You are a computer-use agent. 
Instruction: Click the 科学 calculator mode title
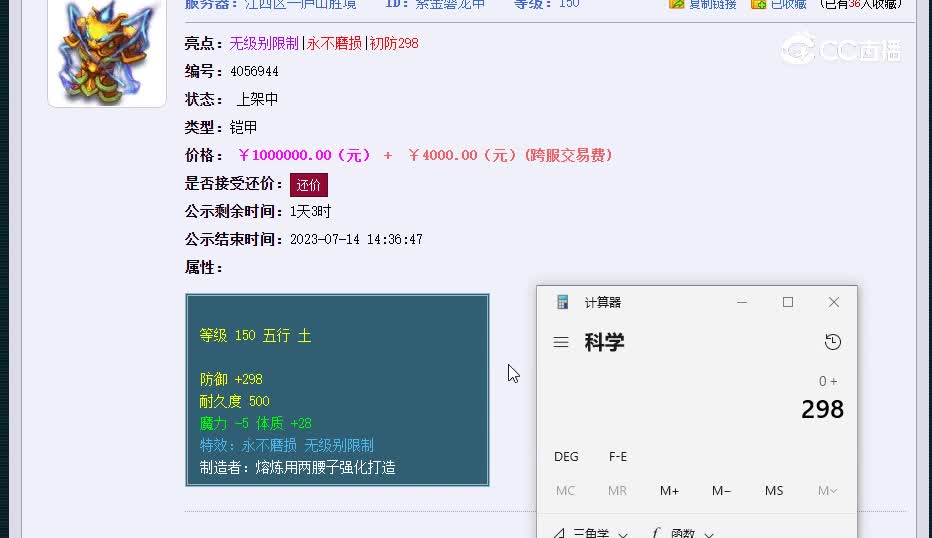click(604, 342)
